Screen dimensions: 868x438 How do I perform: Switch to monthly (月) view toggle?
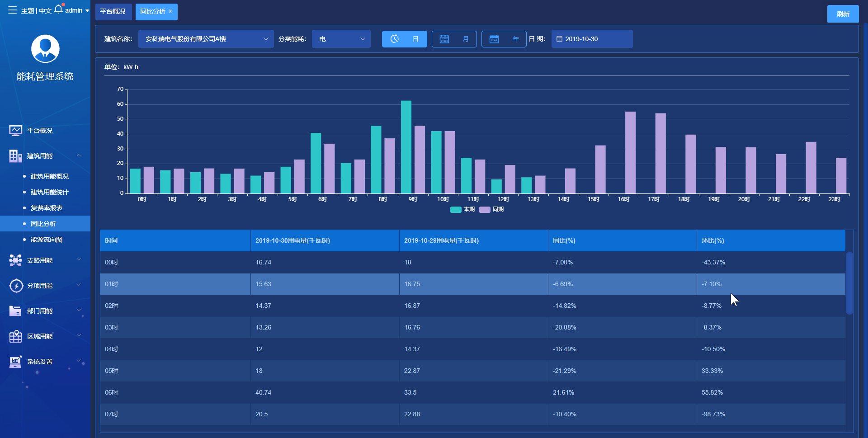click(x=454, y=39)
